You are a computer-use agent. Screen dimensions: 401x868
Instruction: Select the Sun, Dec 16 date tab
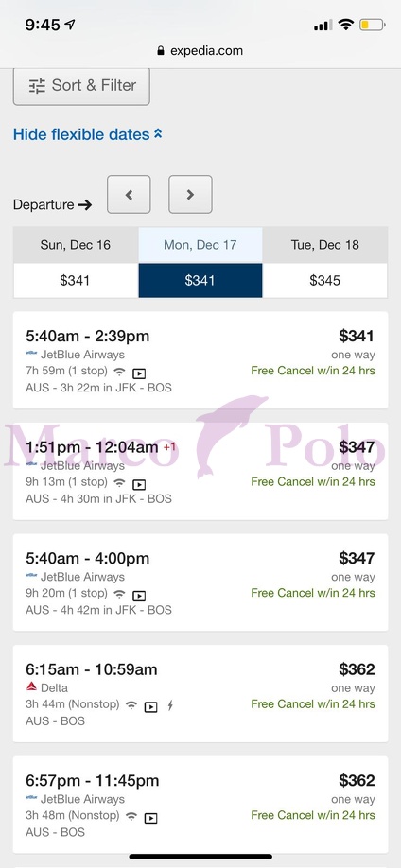(76, 245)
